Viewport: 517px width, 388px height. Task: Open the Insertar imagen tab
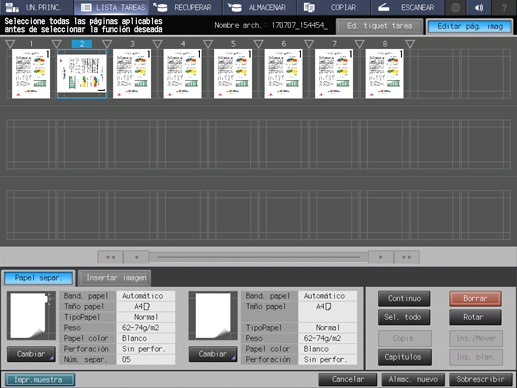tap(116, 278)
